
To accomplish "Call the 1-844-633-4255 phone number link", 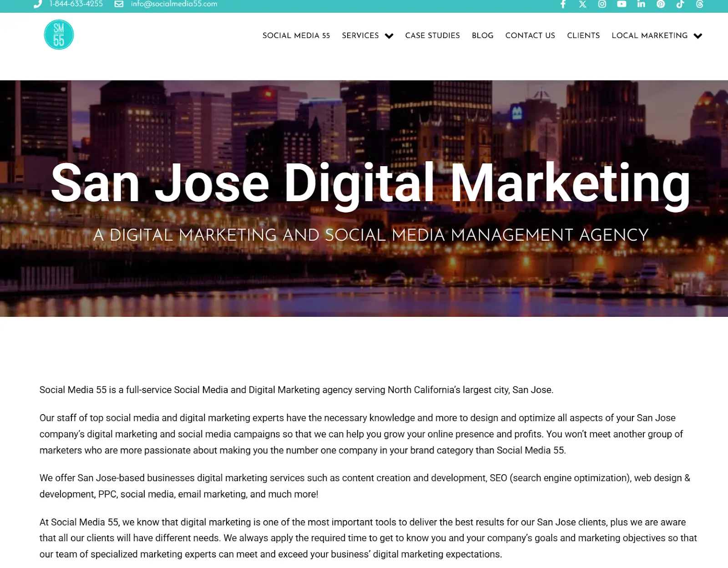I will pos(76,4).
